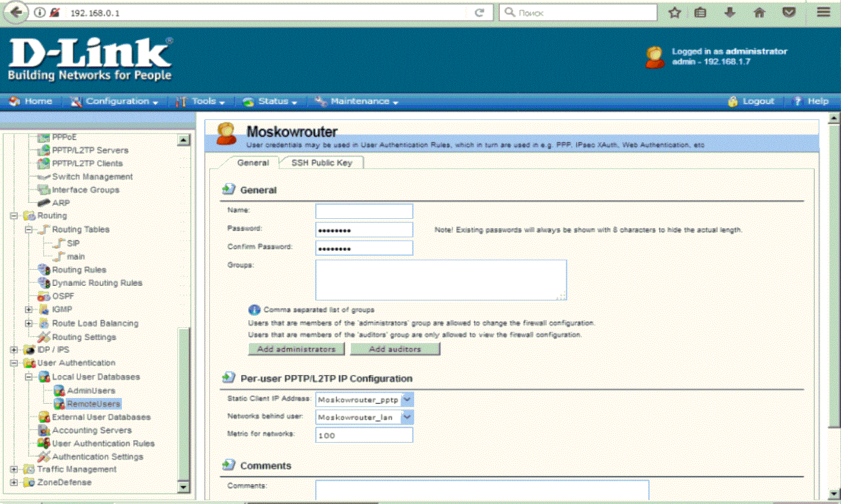Expand the Traffic Management node

click(14, 470)
